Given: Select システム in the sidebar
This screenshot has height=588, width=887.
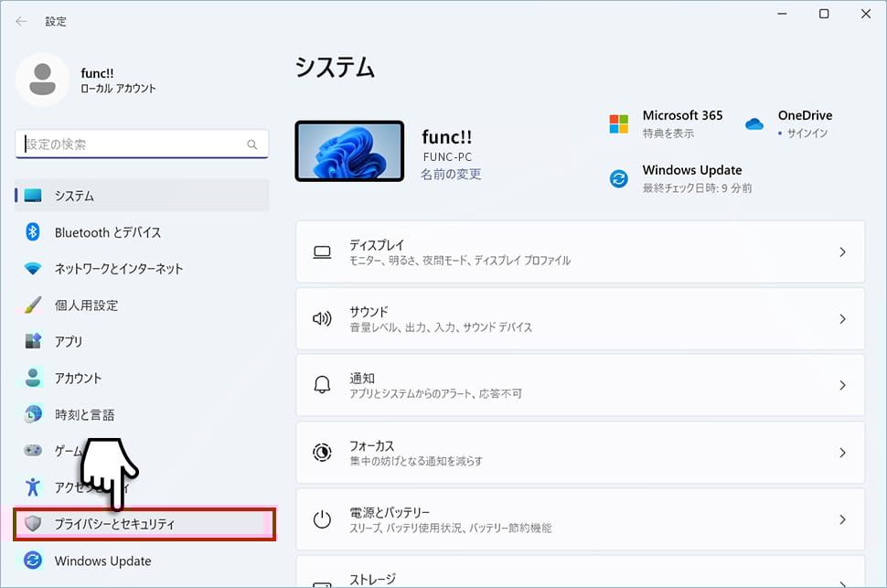Looking at the screenshot, I should point(142,196).
